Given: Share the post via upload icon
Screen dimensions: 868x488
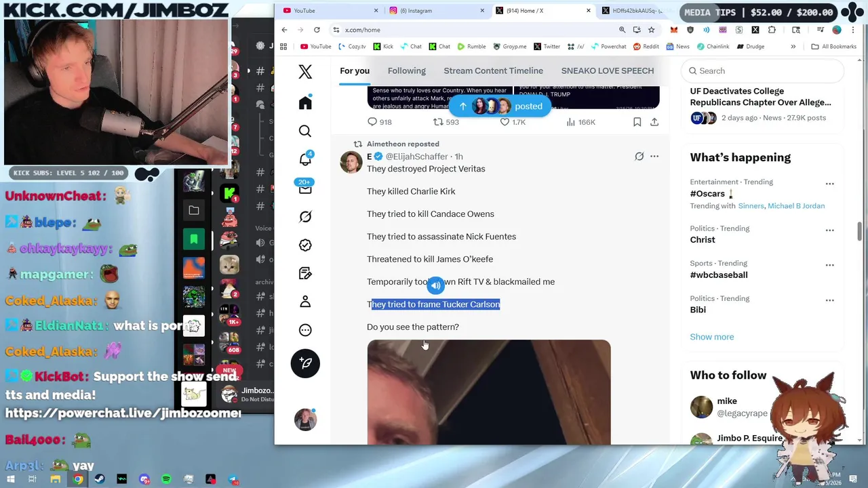Looking at the screenshot, I should coord(654,122).
